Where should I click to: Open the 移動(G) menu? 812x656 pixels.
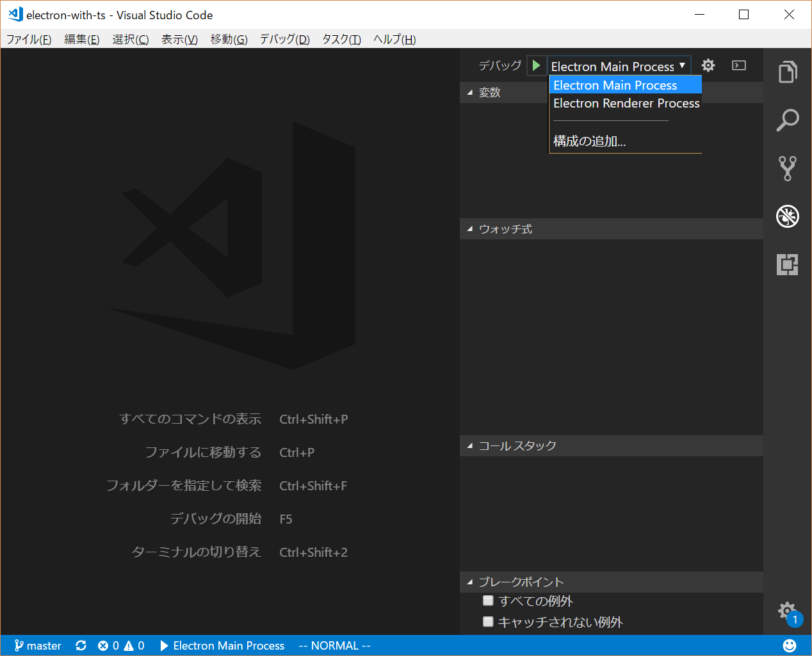[x=229, y=39]
